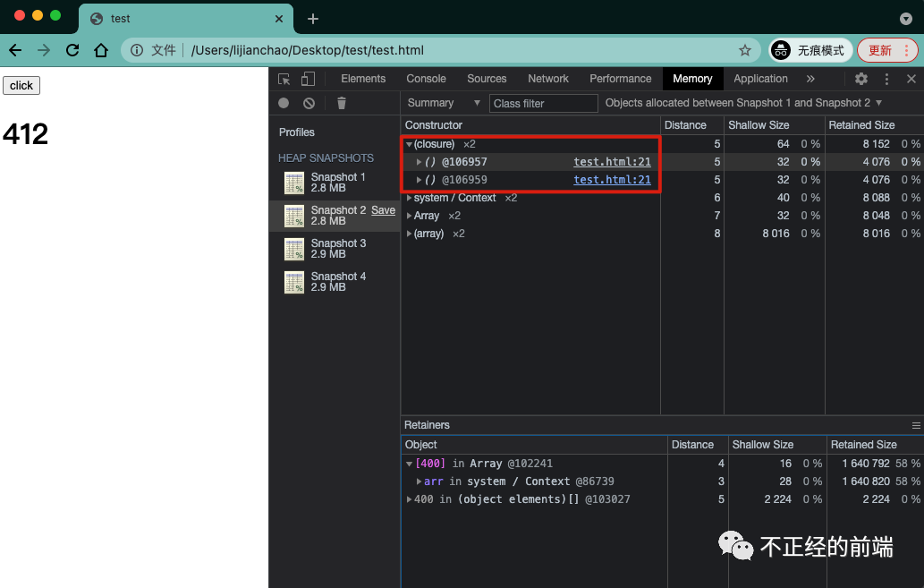Collect garbage with the trash icon
This screenshot has width=924, height=588.
coord(341,103)
